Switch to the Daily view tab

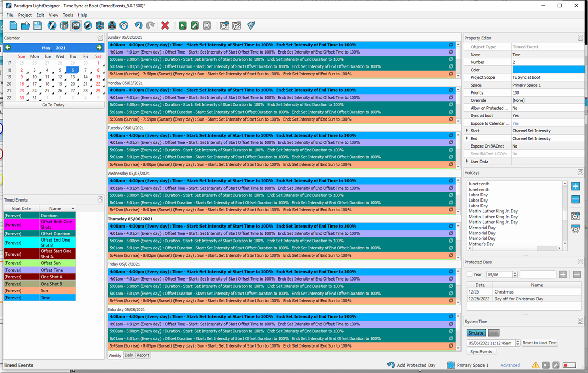(128, 355)
